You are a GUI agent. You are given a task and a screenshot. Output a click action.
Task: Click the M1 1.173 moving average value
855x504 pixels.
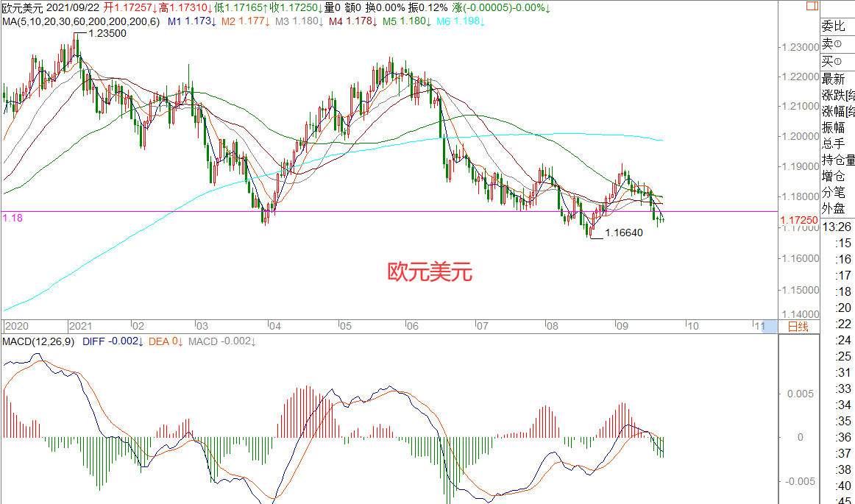pos(192,21)
